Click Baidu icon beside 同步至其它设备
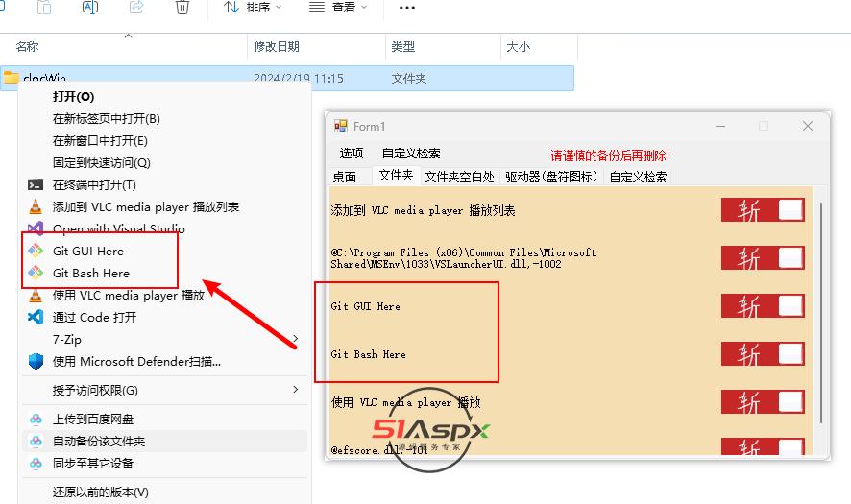 tap(36, 464)
